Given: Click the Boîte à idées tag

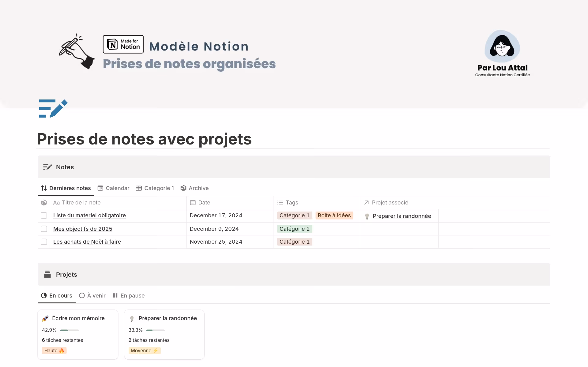Looking at the screenshot, I should click(x=334, y=215).
